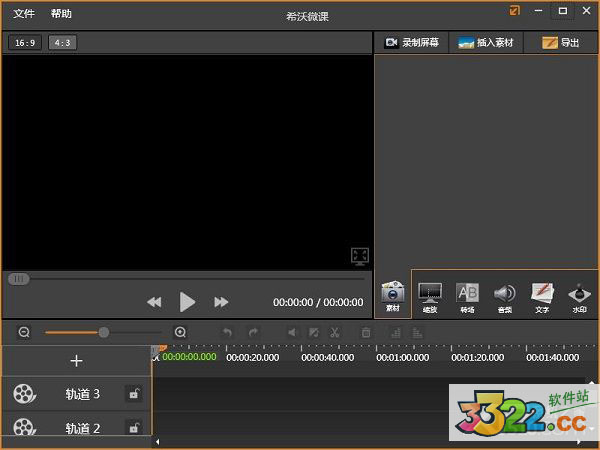Select the 缩放 (zoom) effect icon
This screenshot has height=450, width=600.
click(430, 294)
